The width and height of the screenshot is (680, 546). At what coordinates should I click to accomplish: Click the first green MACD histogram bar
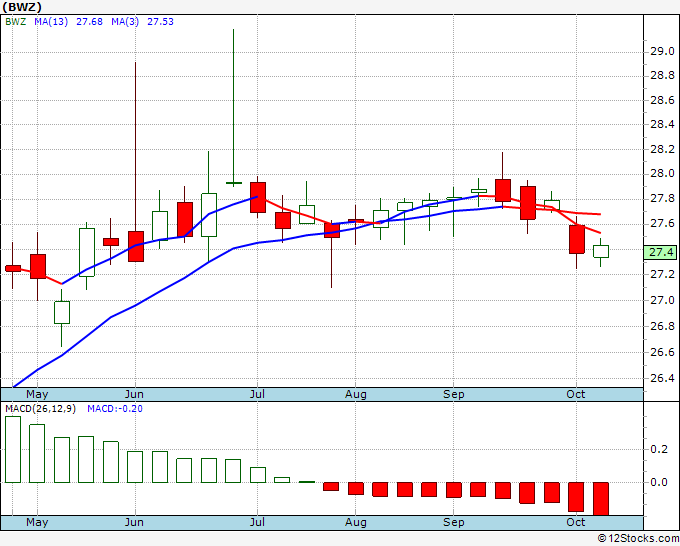click(13, 449)
